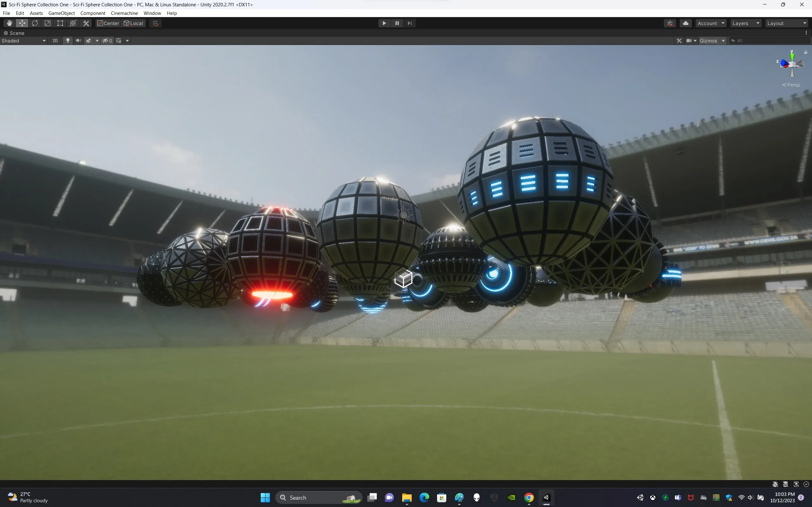Screen dimensions: 812x507
Task: Open the Shaded draw mode dropdown
Action: (23, 41)
